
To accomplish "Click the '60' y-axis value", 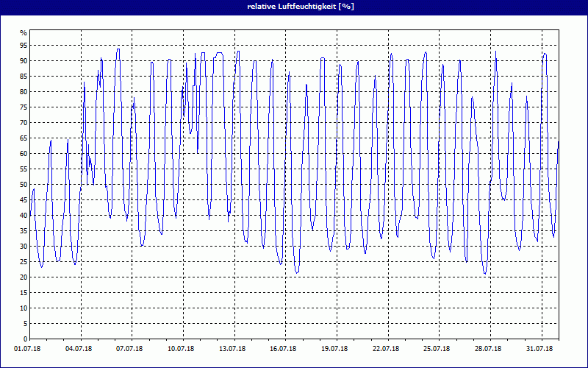I will [x=24, y=154].
